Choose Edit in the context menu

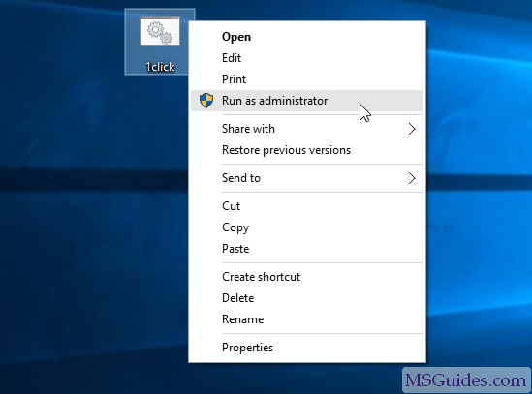tap(307, 58)
